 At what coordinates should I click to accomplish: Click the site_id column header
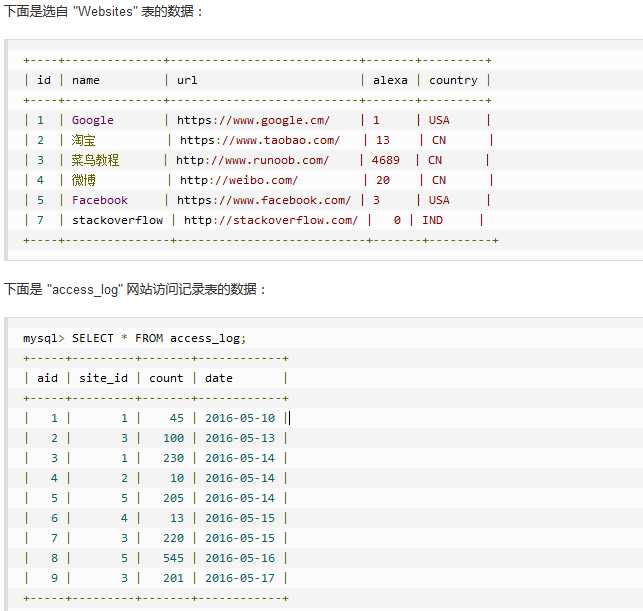[x=103, y=378]
